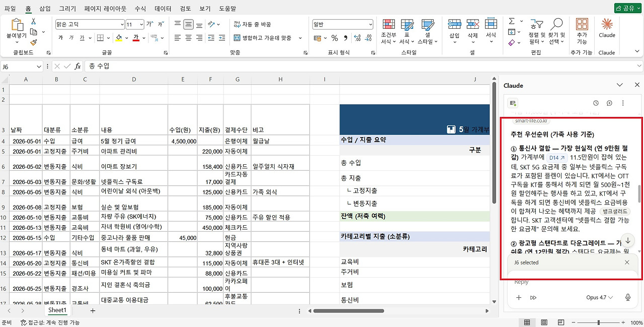
Task: Click the Paste clipboard icon
Action: 17,25
